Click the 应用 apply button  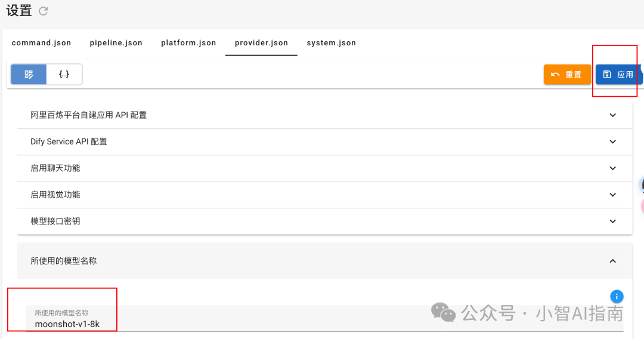[618, 75]
